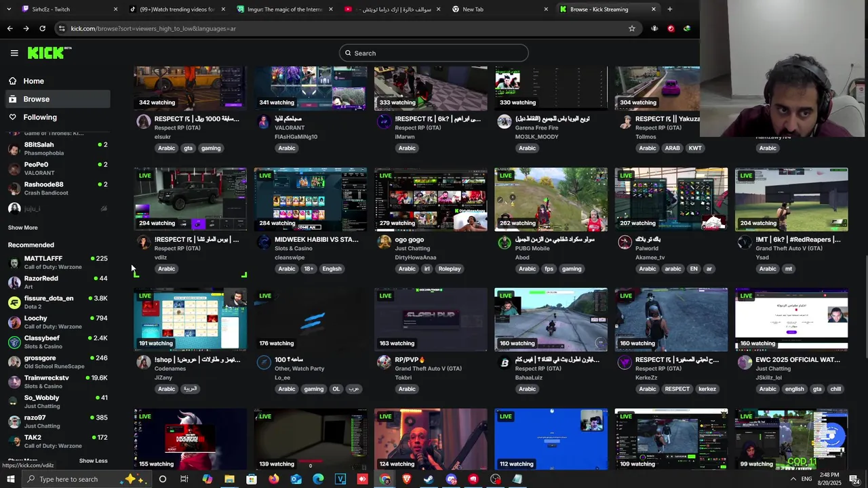The image size is (868, 488).
Task: Open cleanswipe channel avatar
Action: coord(263,243)
